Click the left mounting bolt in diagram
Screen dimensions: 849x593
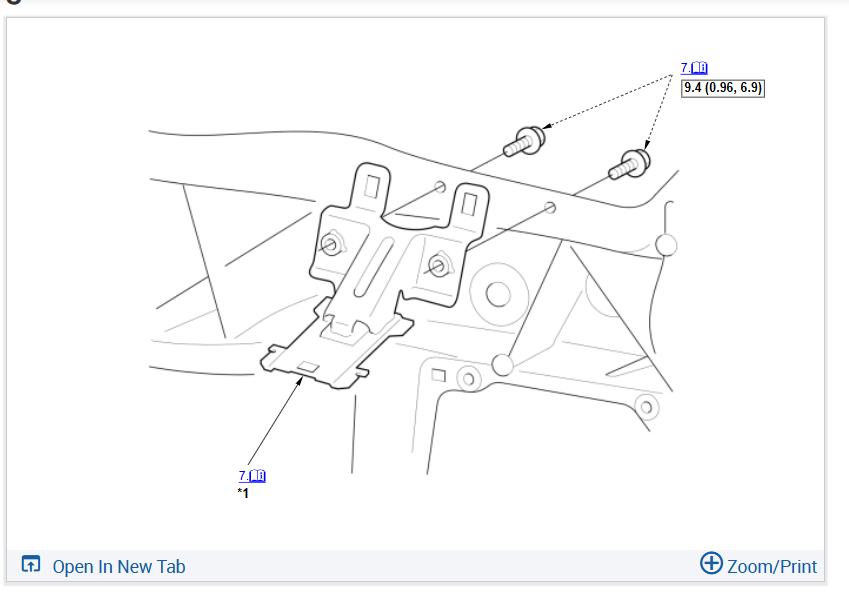tap(524, 142)
